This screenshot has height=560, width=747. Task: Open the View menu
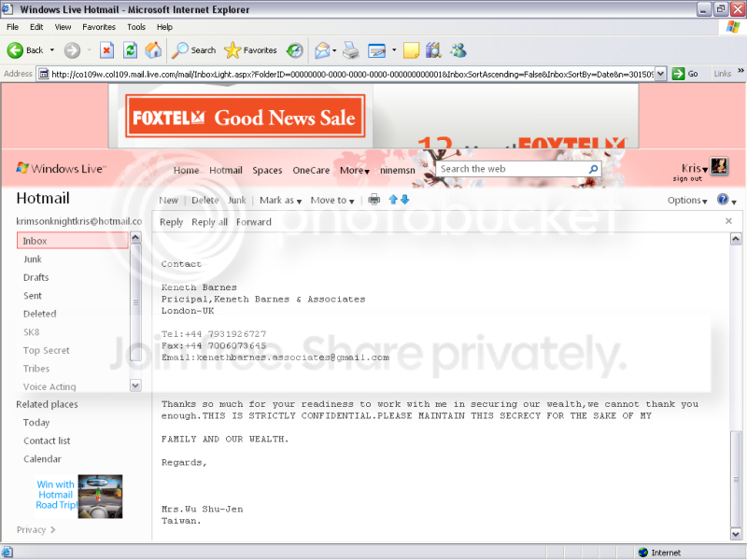tap(63, 27)
